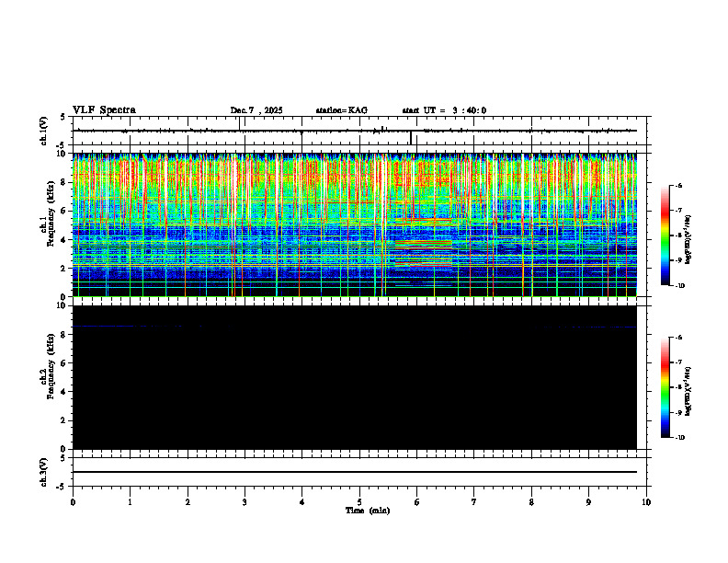Screen dimensions: 728x563
Task: Click the flat ch.3 voltage trace line
Action: click(x=355, y=472)
